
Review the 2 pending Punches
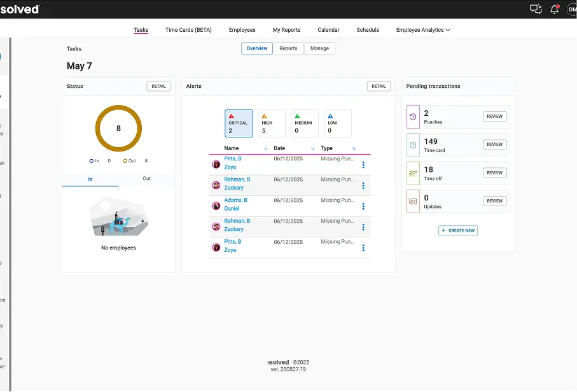point(494,116)
